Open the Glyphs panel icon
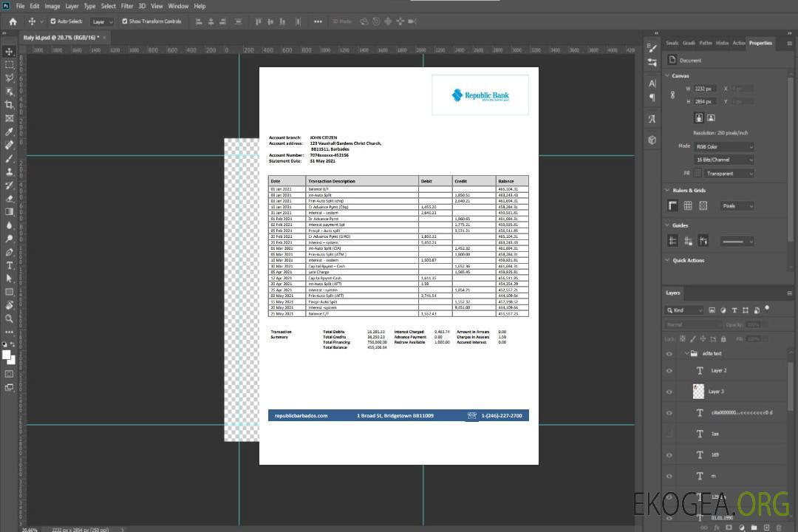The width and height of the screenshot is (798, 532). tap(652, 119)
